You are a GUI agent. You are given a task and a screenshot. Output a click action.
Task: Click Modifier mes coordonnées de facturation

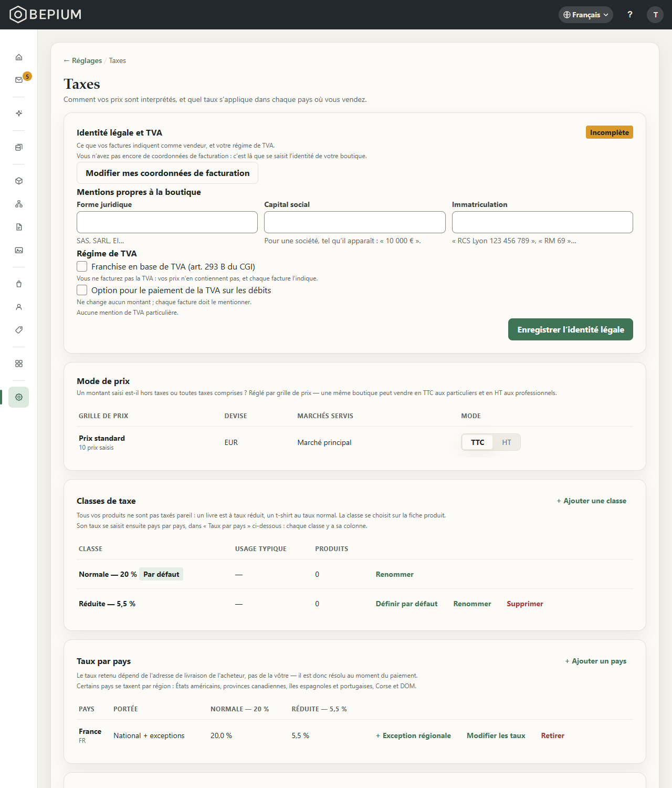point(167,173)
